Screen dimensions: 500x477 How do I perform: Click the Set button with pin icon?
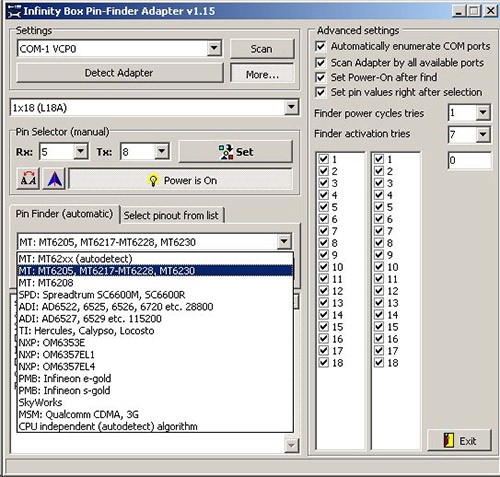pos(236,152)
